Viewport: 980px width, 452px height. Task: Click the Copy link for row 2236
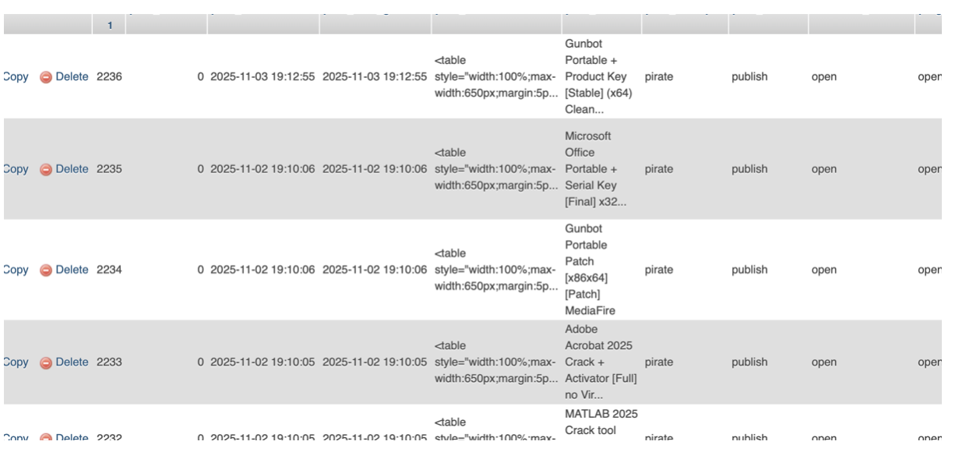pos(16,77)
